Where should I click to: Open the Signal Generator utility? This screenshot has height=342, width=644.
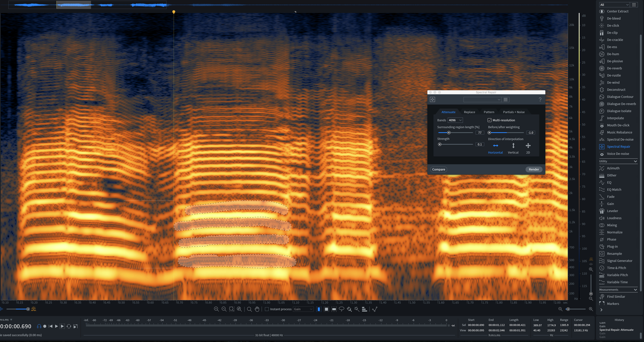619,261
